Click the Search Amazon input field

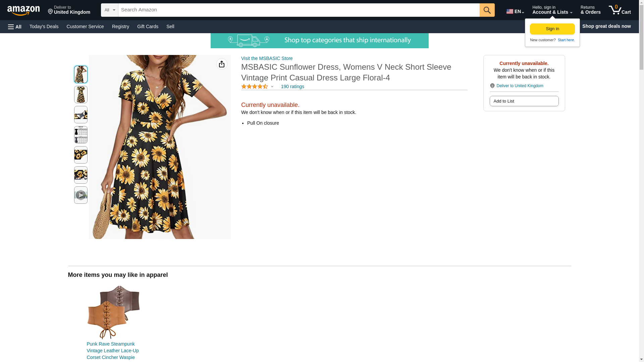299,10
